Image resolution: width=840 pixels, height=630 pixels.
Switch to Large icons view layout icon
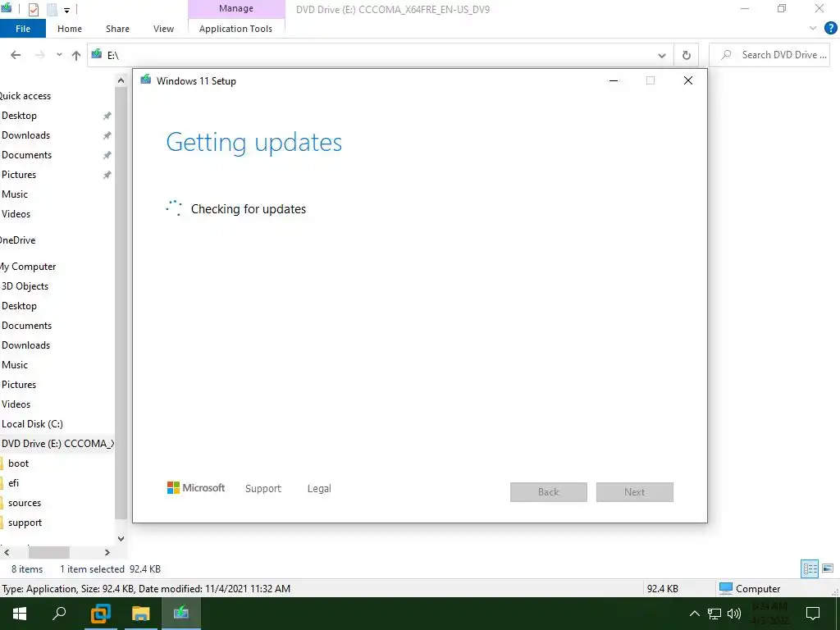pos(828,568)
